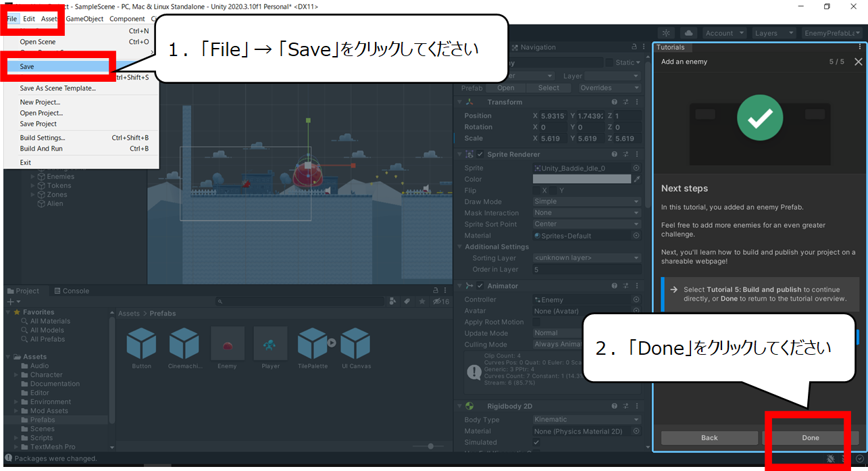Open Tutorials panel three-dot options menu
Image resolution: width=868 pixels, height=471 pixels.
[x=860, y=47]
